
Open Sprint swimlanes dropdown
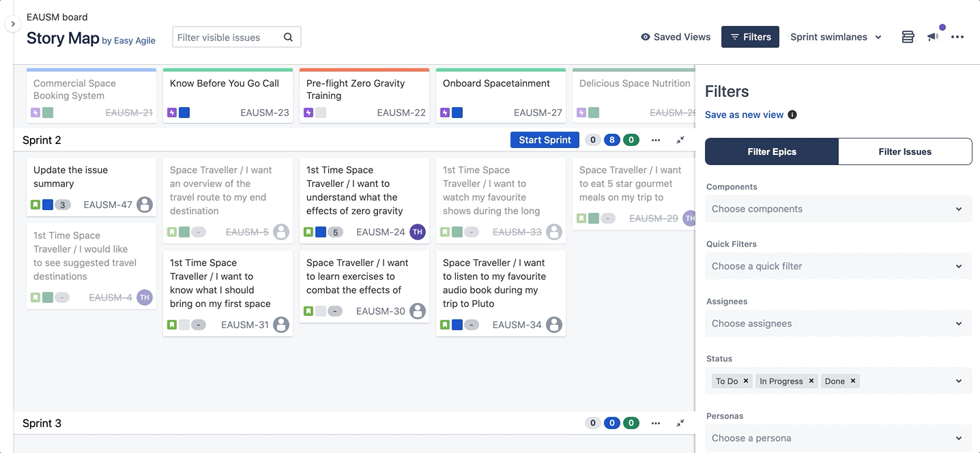tap(836, 37)
